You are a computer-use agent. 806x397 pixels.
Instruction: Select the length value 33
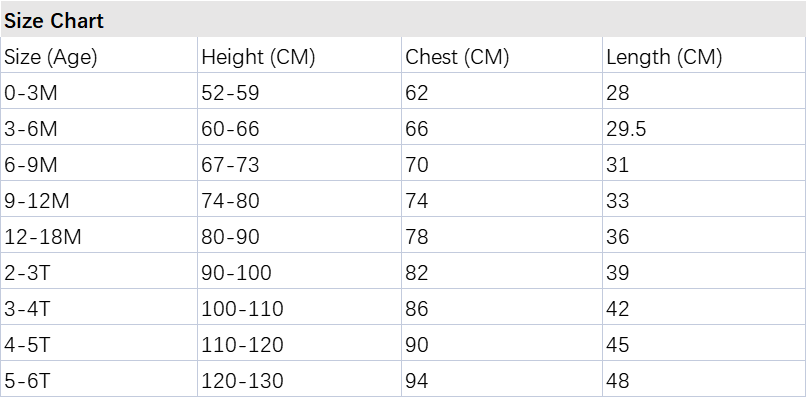[618, 201]
